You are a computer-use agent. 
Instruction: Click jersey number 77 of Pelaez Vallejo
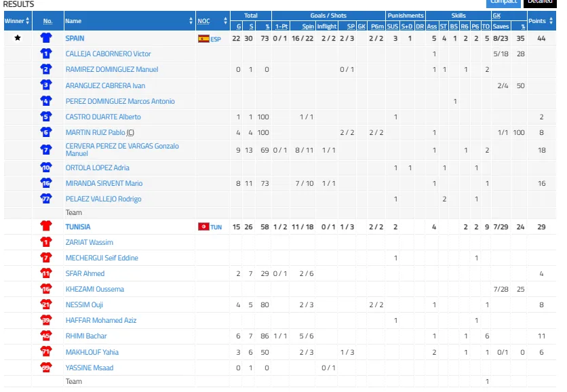(46, 199)
